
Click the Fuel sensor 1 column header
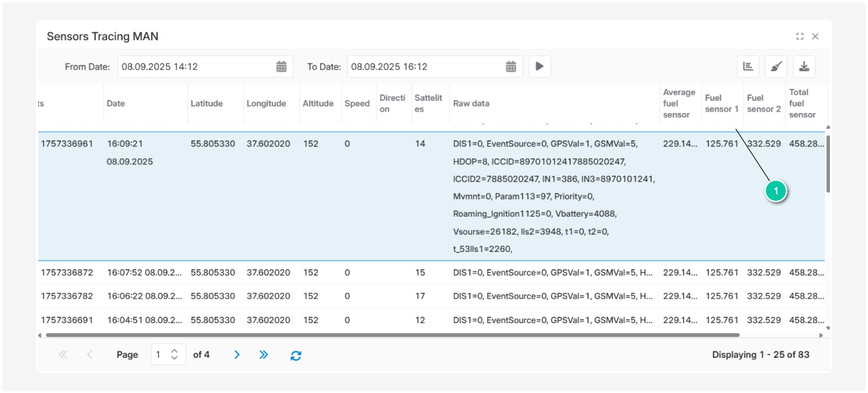pyautogui.click(x=722, y=104)
